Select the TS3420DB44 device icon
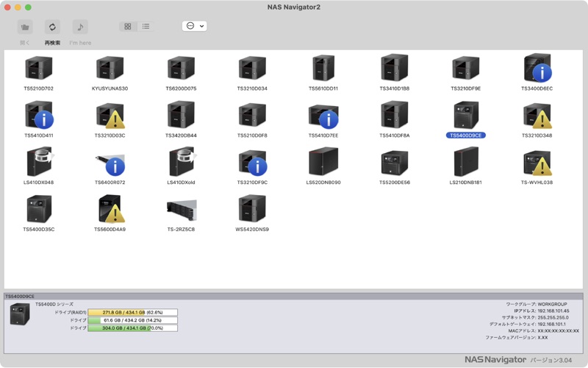 tap(181, 115)
